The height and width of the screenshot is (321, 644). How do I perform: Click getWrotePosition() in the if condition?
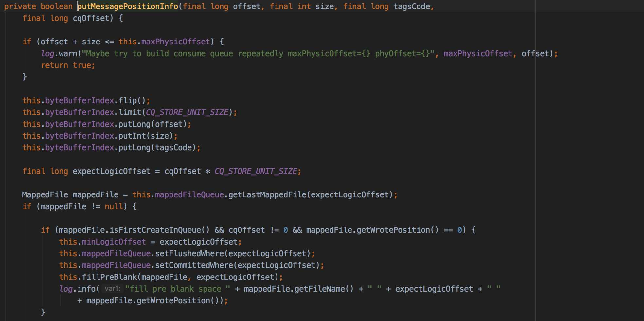tap(397, 230)
